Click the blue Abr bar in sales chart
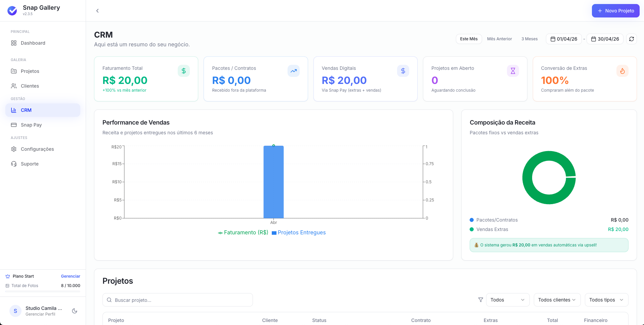 click(273, 182)
